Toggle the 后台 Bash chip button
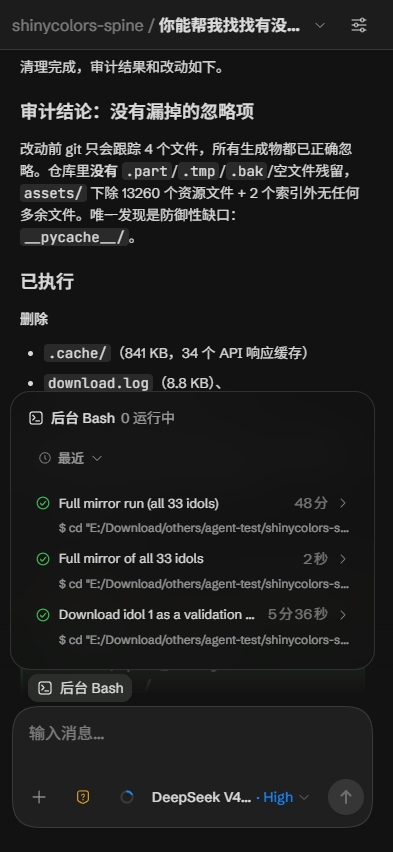393x852 pixels. (80, 688)
